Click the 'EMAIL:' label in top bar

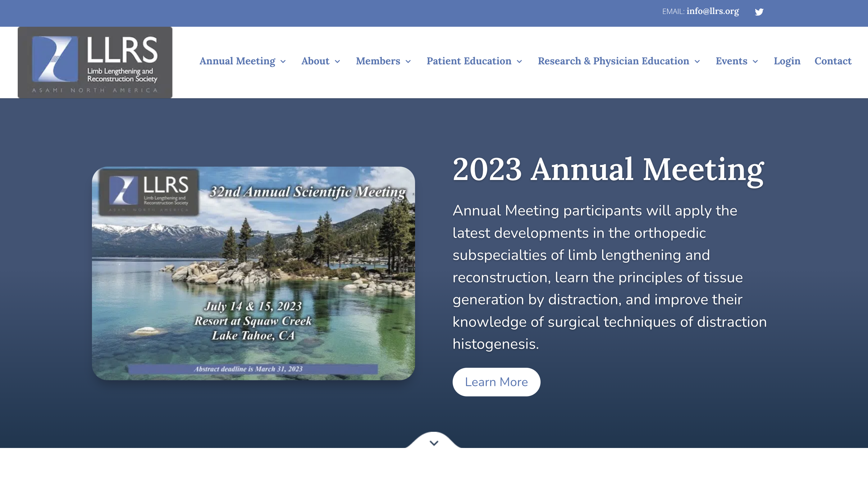pyautogui.click(x=673, y=12)
